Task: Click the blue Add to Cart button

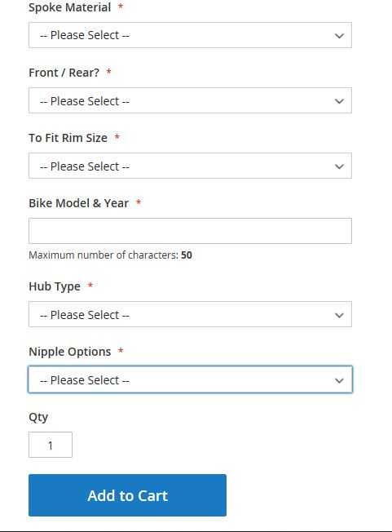Action: (127, 495)
